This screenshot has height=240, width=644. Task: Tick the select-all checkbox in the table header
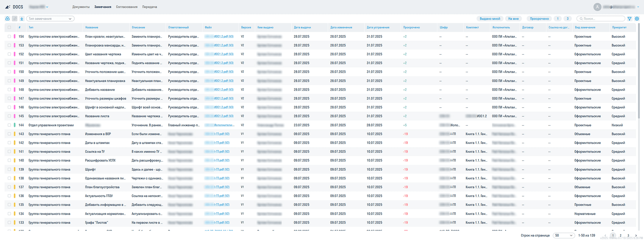(x=9, y=27)
